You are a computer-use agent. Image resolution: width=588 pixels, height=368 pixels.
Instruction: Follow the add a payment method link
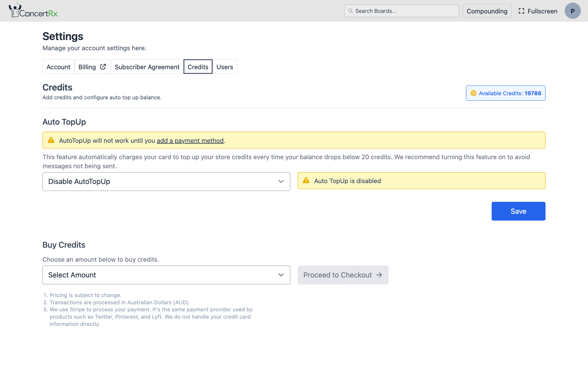[x=190, y=140]
